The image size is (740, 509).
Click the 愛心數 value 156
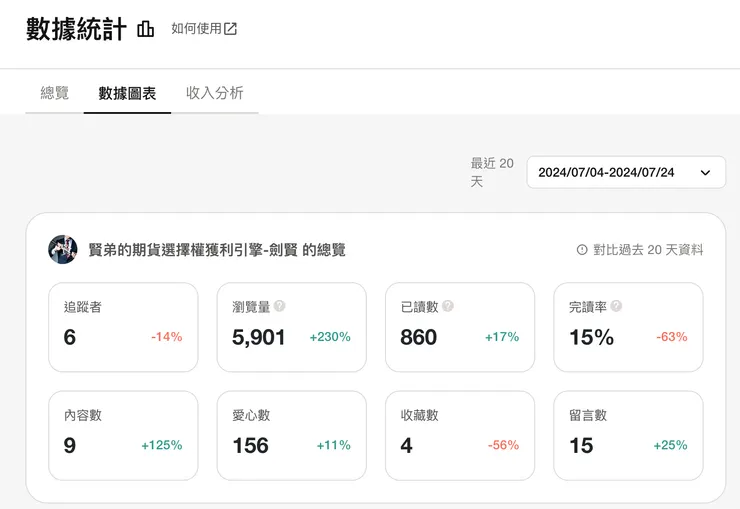point(251,445)
